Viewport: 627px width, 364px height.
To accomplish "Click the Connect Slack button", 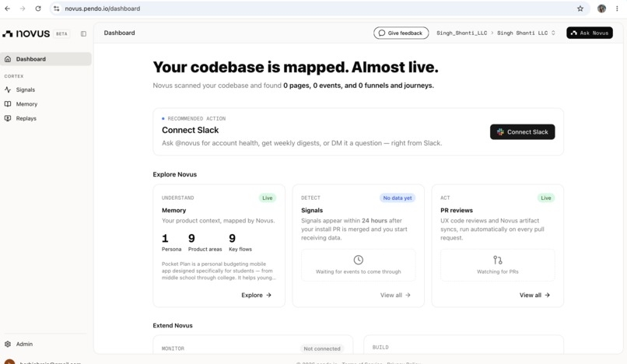I will [522, 132].
